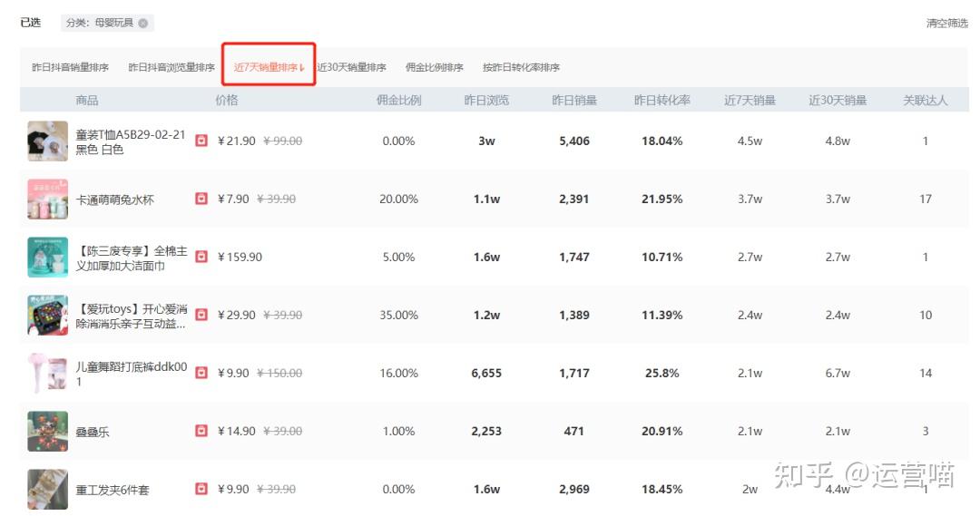Click red shop icon beside ¥14.90
The height and width of the screenshot is (516, 980).
pyautogui.click(x=201, y=431)
